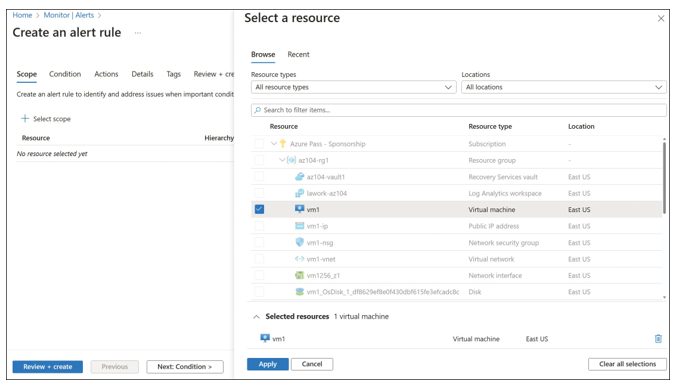
Task: Click the vm1256_z1 network interface icon
Action: [299, 275]
